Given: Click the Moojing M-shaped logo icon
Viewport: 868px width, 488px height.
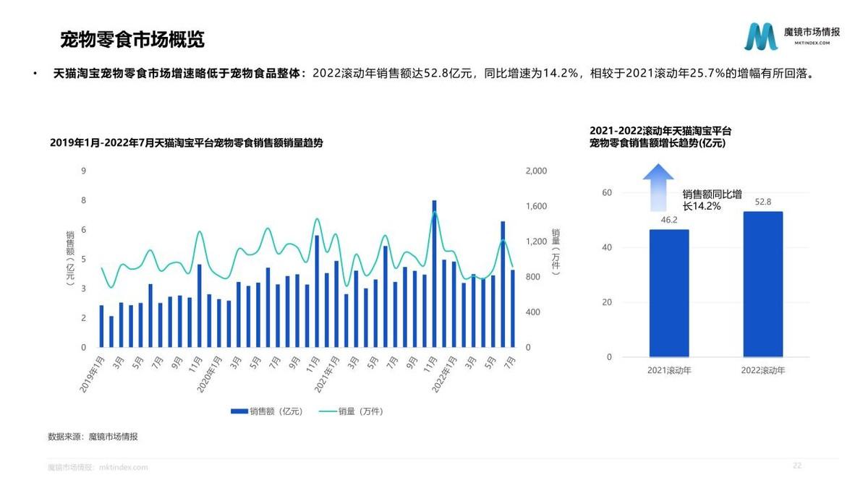Looking at the screenshot, I should (x=761, y=36).
